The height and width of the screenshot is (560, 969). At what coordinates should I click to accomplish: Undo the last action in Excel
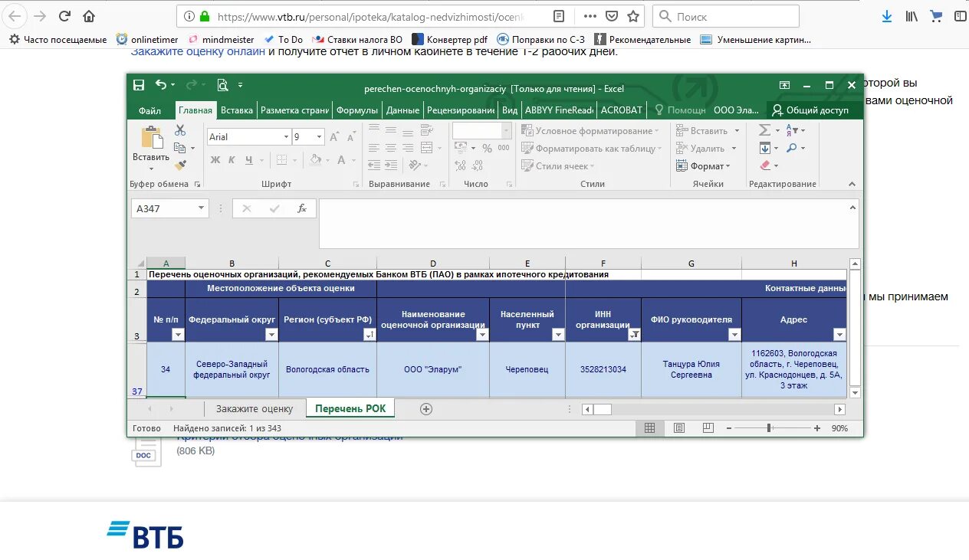point(161,85)
